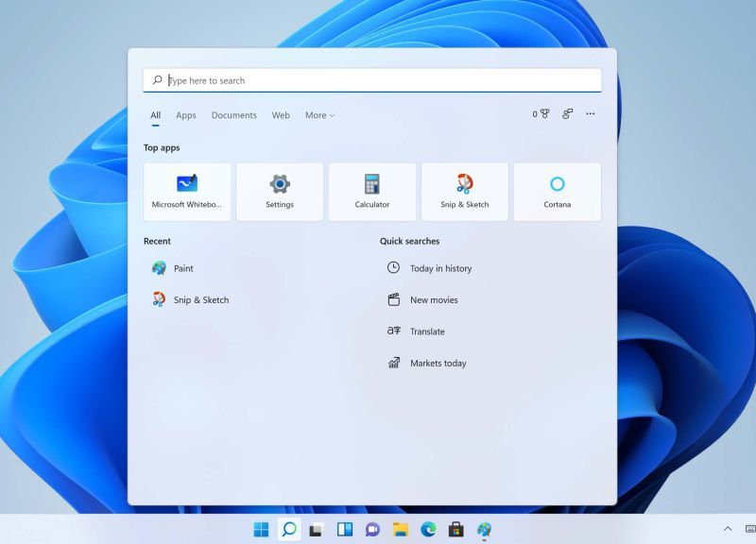This screenshot has height=544, width=756.
Task: Open Chat from the taskbar
Action: 372,530
